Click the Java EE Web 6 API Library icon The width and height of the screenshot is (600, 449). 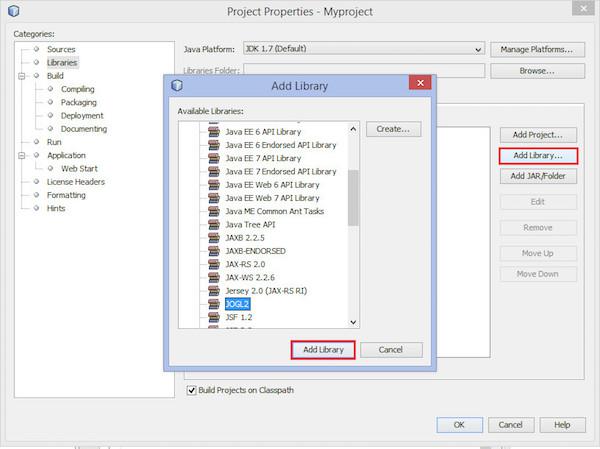point(214,185)
